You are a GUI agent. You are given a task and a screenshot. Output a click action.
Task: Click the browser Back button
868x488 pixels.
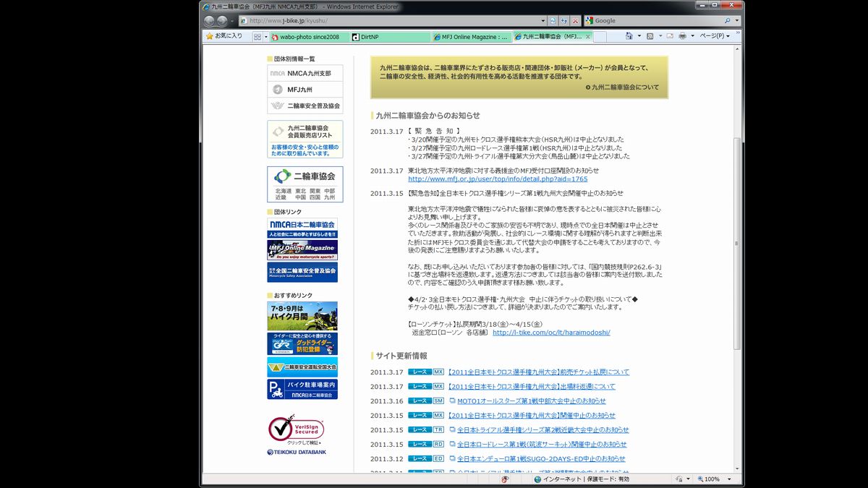[210, 21]
